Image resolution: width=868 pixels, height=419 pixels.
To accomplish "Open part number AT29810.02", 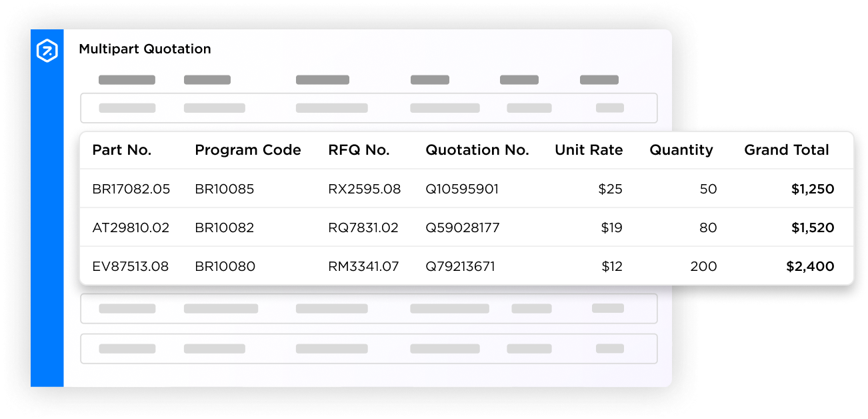I will (x=131, y=228).
